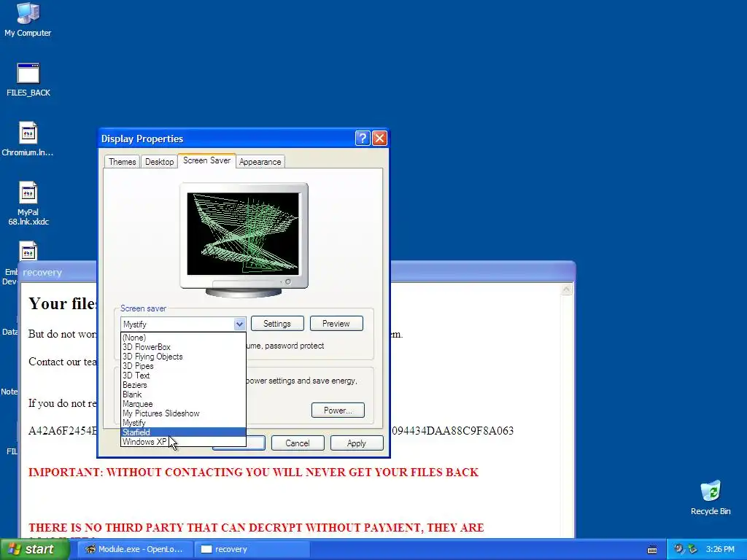Collapse the screen saver dropdown arrow

[x=239, y=324]
